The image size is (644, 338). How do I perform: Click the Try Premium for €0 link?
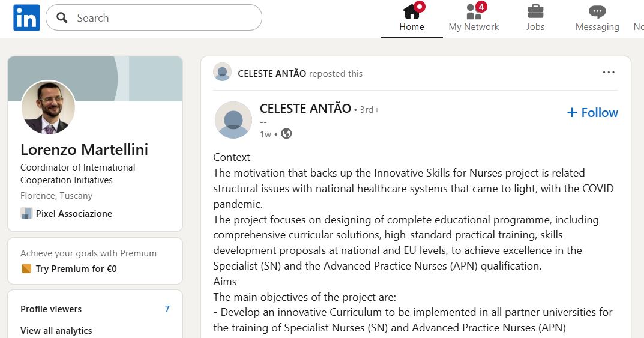tap(76, 269)
